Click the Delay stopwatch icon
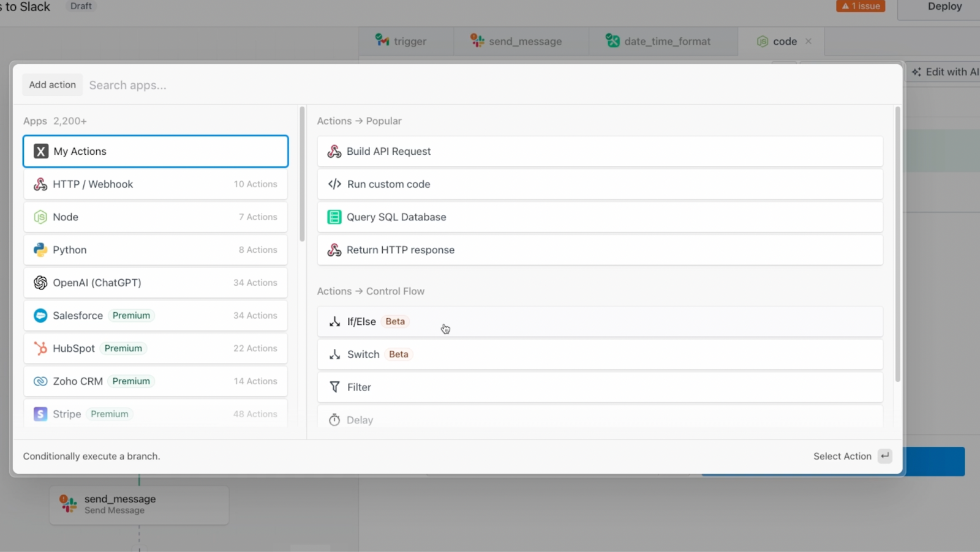The height and width of the screenshot is (552, 980). pyautogui.click(x=334, y=420)
